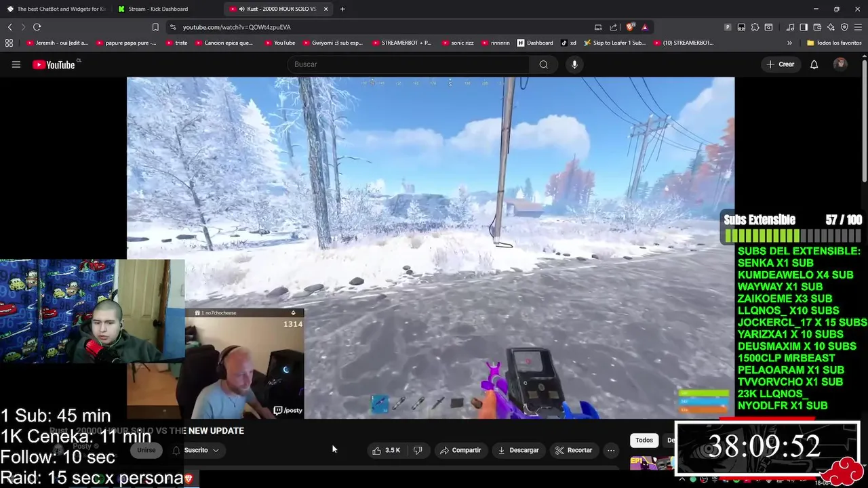Open the Todos los favoritos folder
868x488 pixels.
[834, 43]
